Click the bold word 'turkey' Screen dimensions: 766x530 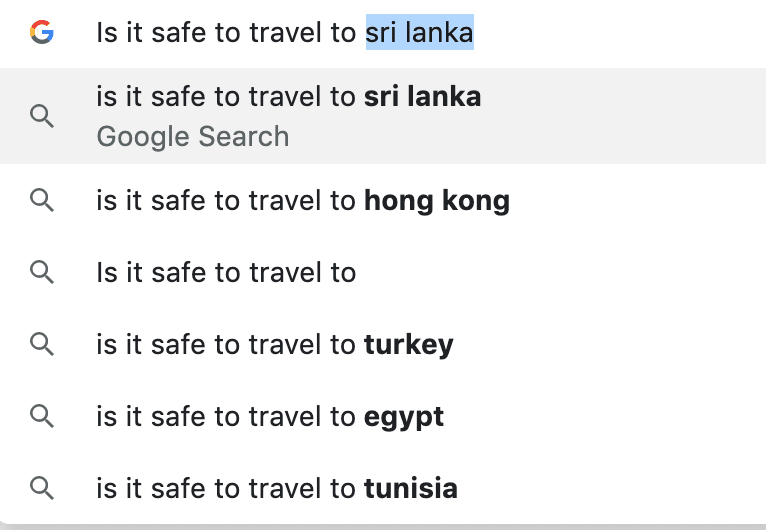click(x=409, y=345)
